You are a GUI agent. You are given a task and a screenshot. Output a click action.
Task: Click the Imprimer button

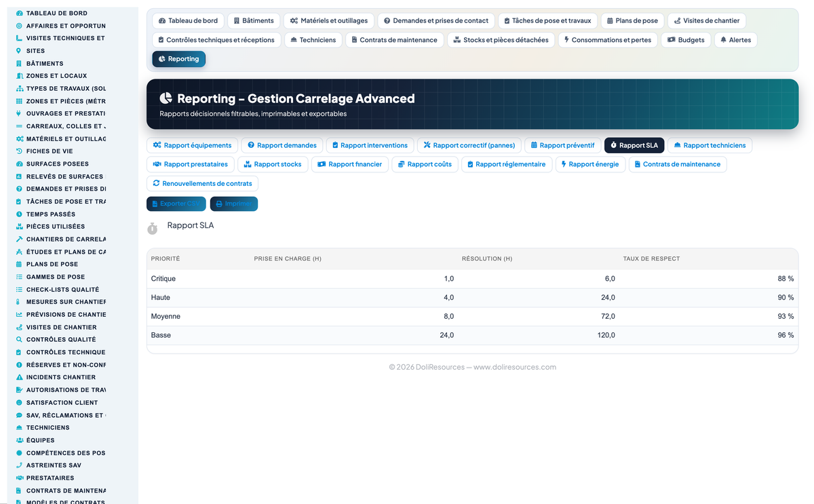pyautogui.click(x=234, y=203)
